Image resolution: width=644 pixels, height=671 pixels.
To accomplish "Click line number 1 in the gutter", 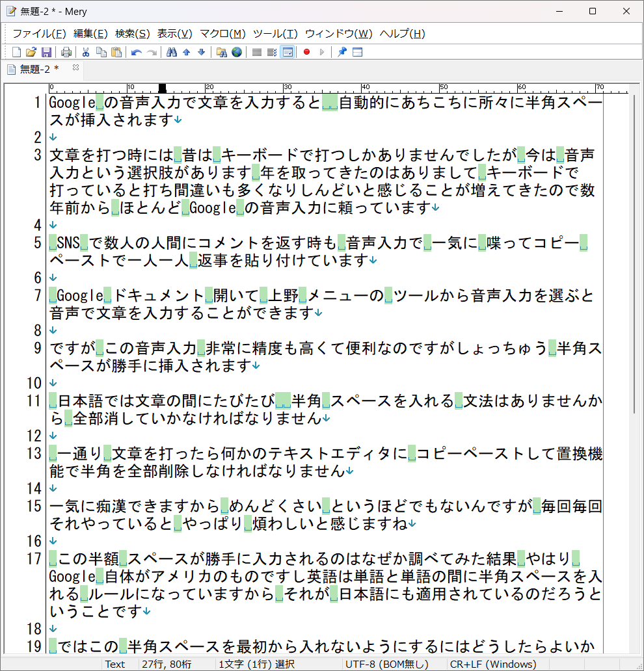I will click(x=37, y=103).
